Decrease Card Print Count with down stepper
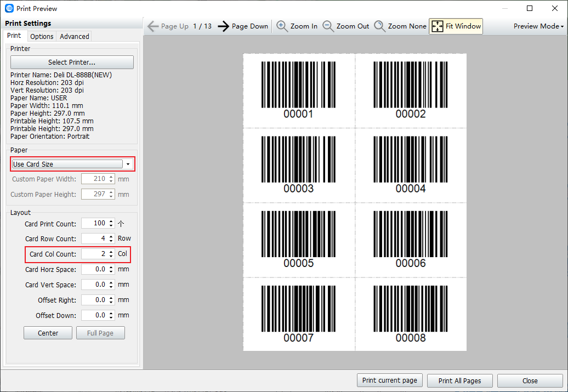 point(111,226)
